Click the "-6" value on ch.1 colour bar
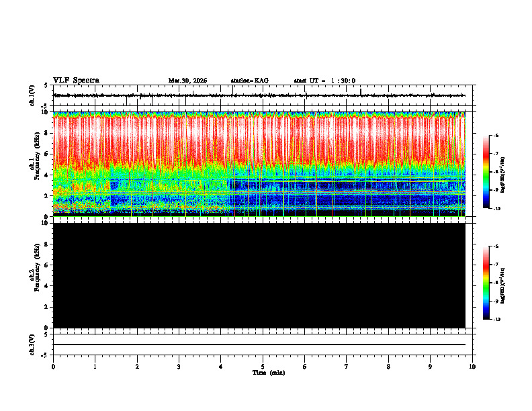The width and height of the screenshot is (532, 411). click(496, 135)
